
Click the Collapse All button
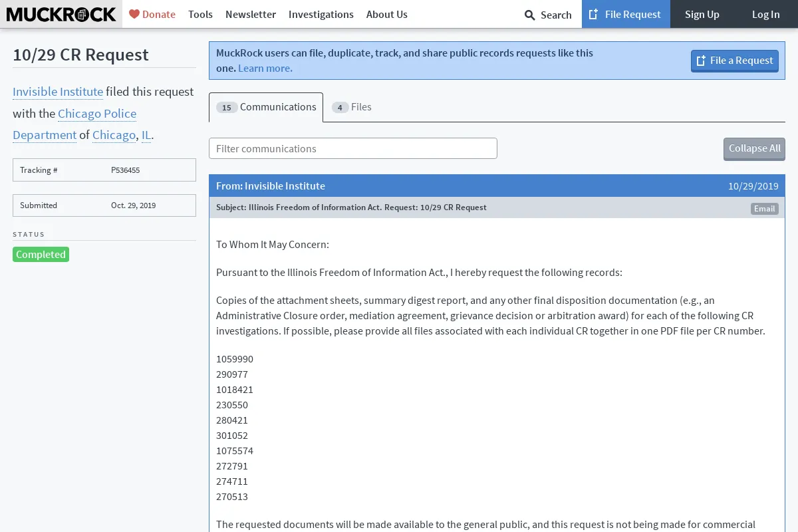point(754,148)
